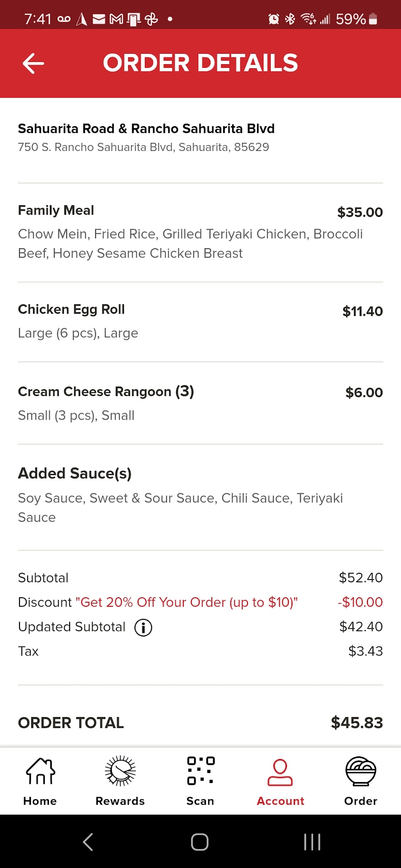Select the Account profile icon
Viewport: 401px width, 868px height.
[x=280, y=772]
